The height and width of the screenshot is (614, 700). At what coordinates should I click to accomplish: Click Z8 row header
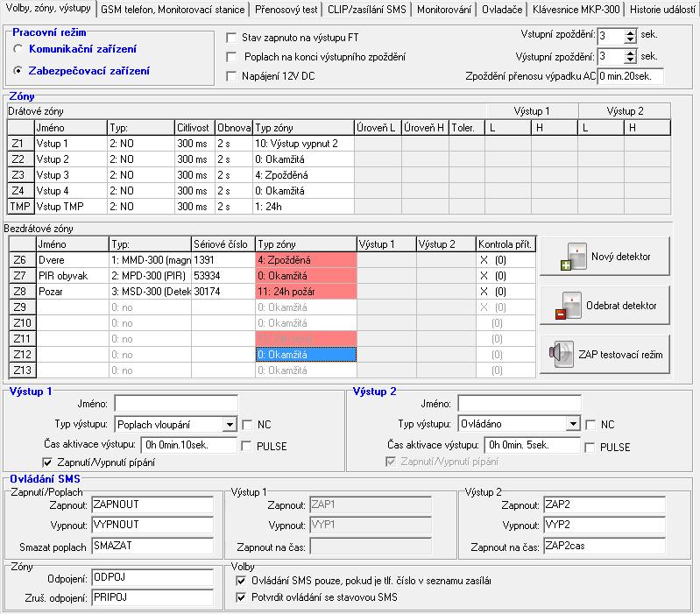22,292
